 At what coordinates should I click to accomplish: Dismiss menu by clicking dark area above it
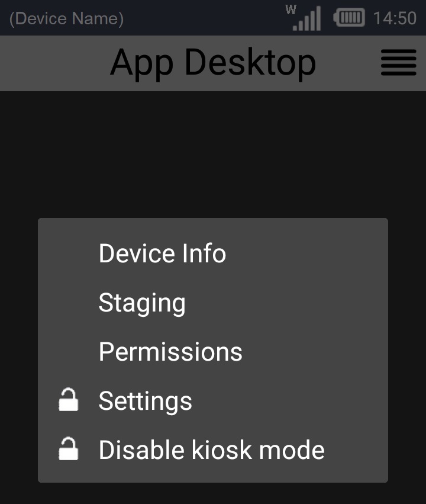pyautogui.click(x=213, y=154)
